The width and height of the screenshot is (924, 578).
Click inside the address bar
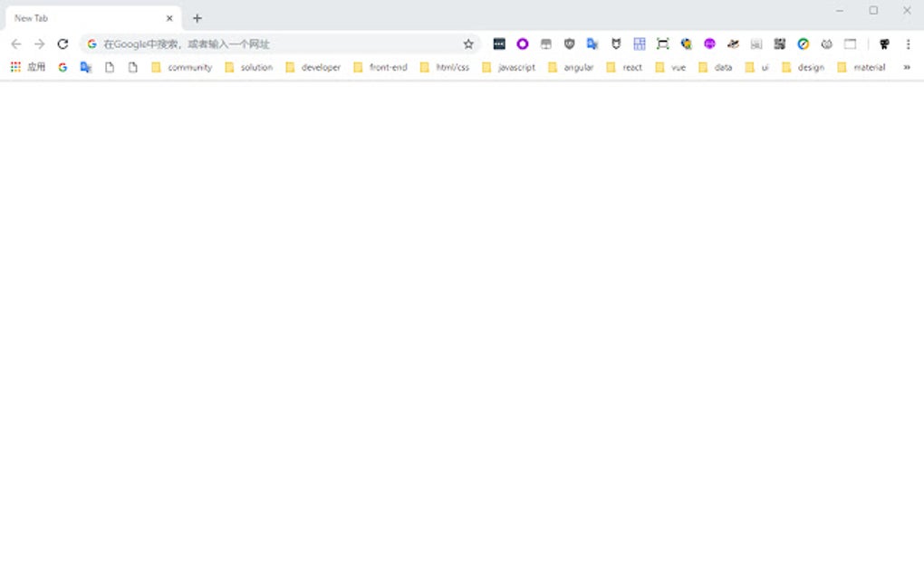click(272, 43)
